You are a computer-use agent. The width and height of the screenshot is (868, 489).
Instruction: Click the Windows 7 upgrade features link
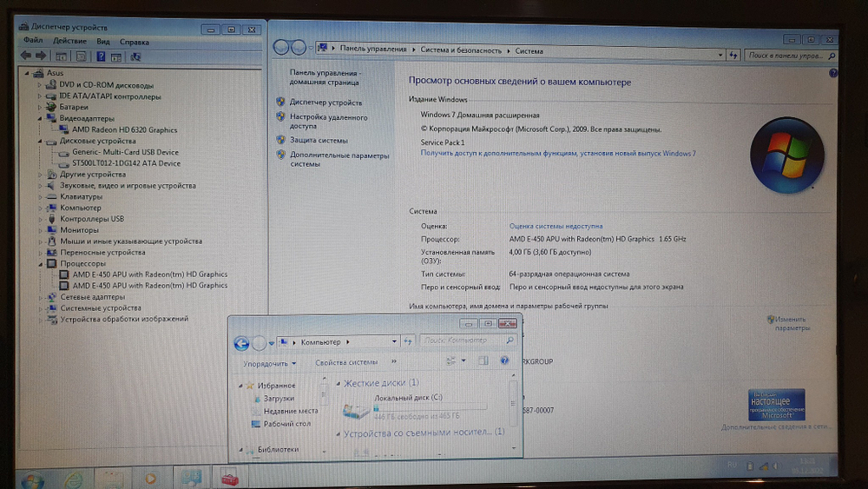[x=558, y=154]
